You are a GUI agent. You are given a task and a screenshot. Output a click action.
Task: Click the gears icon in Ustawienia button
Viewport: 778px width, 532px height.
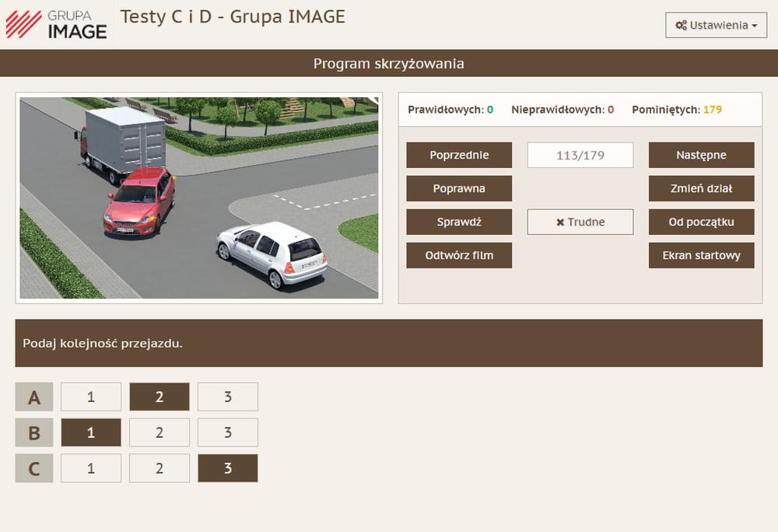click(x=681, y=25)
